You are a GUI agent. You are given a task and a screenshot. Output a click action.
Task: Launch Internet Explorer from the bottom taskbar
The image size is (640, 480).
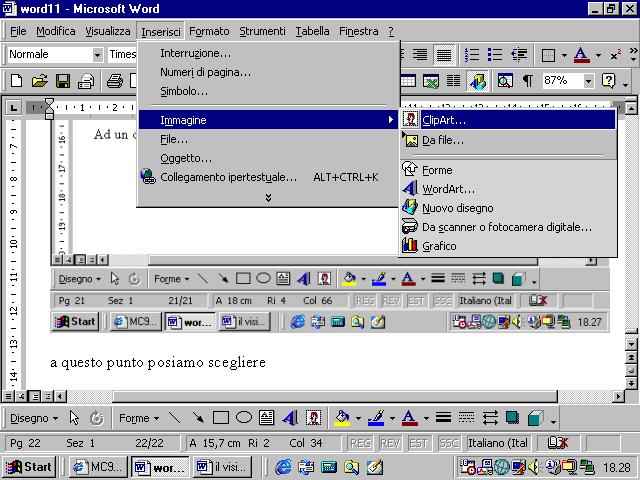[283, 467]
